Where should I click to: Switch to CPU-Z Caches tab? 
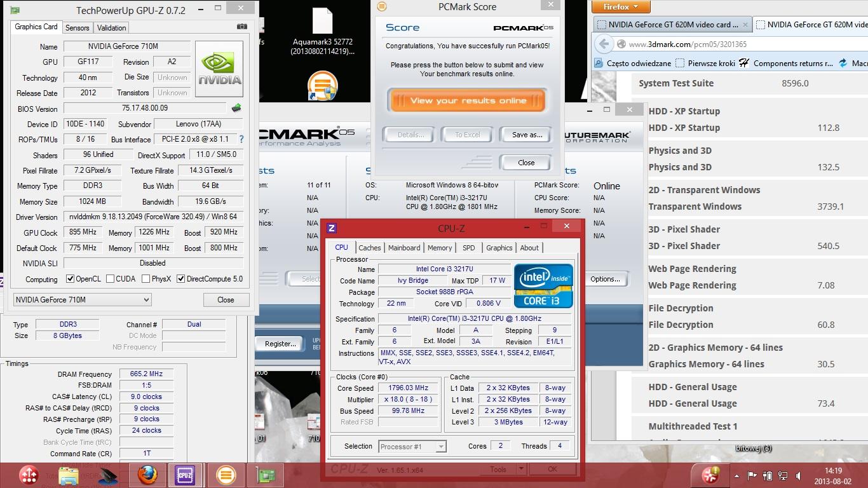click(x=370, y=248)
